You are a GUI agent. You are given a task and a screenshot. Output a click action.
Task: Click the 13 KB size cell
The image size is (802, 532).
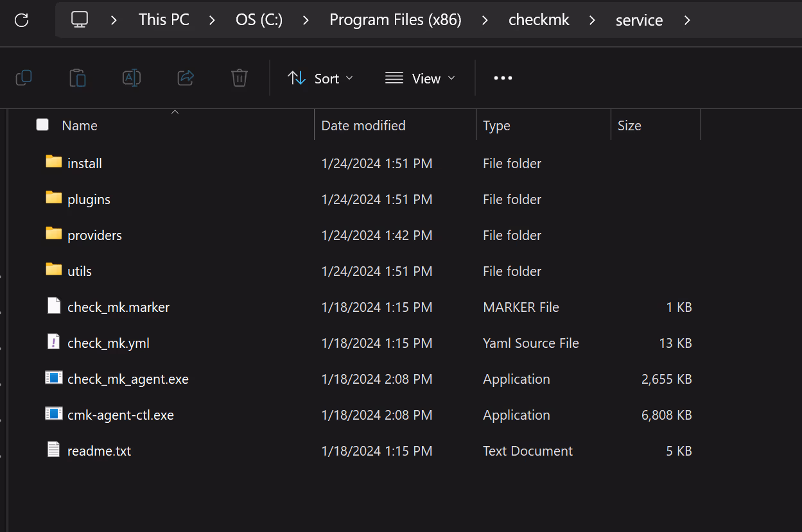[x=676, y=343]
